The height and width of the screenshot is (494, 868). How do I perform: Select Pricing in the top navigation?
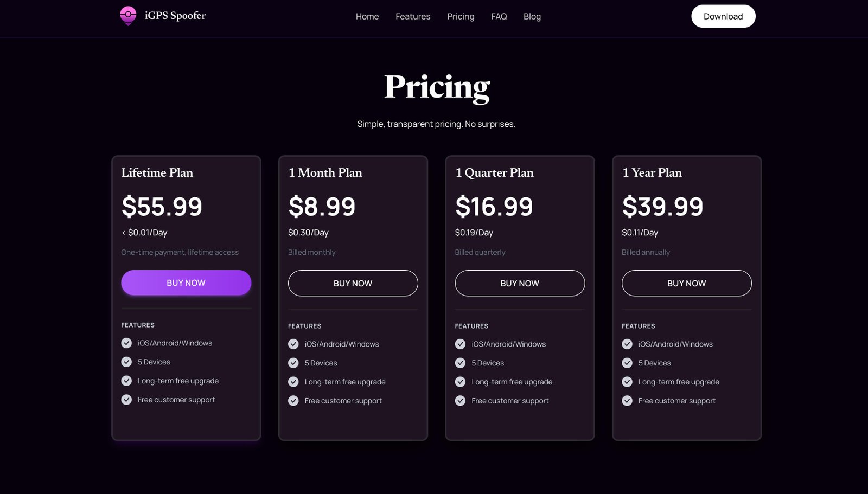pyautogui.click(x=461, y=17)
